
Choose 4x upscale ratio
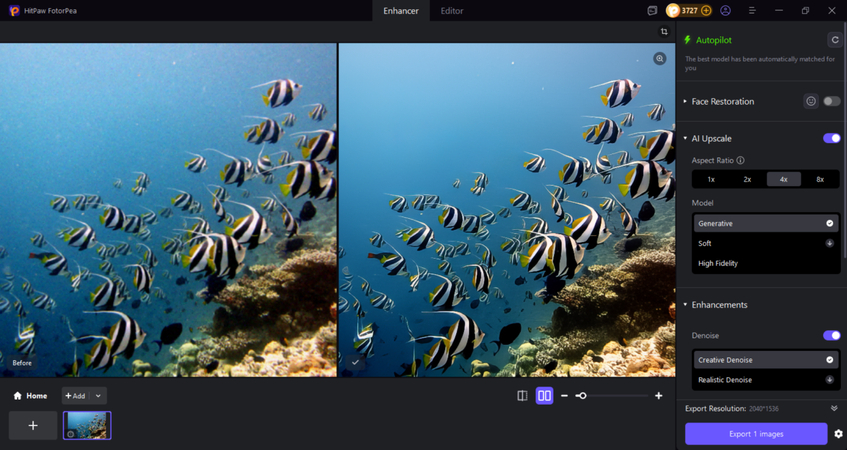[784, 179]
